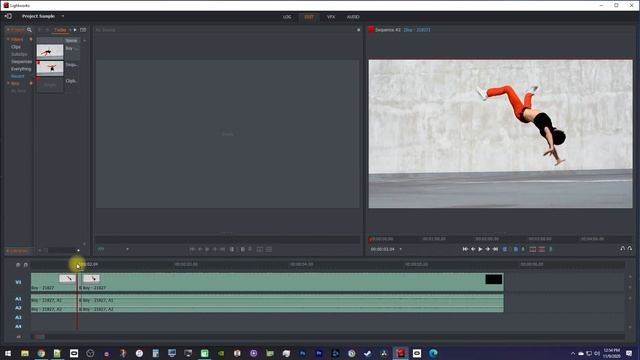The image size is (640, 360).
Task: Open the Project Sample dropdown arrow
Action: pyautogui.click(x=62, y=16)
